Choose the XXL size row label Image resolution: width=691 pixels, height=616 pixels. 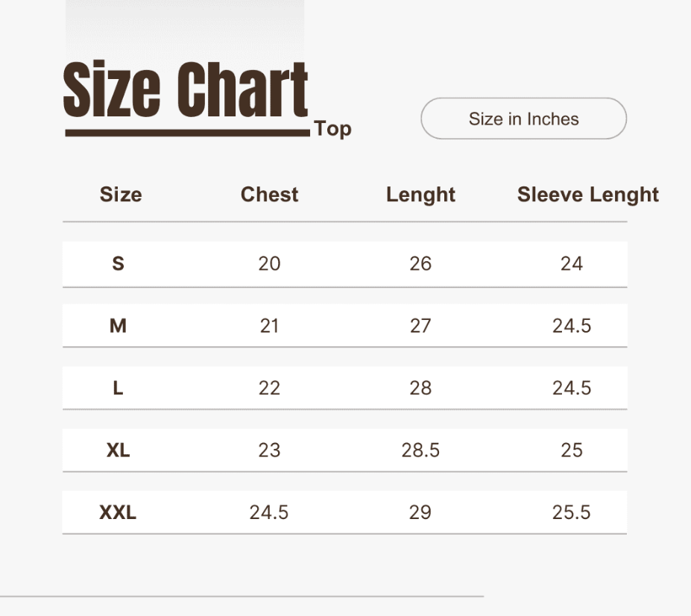118,512
